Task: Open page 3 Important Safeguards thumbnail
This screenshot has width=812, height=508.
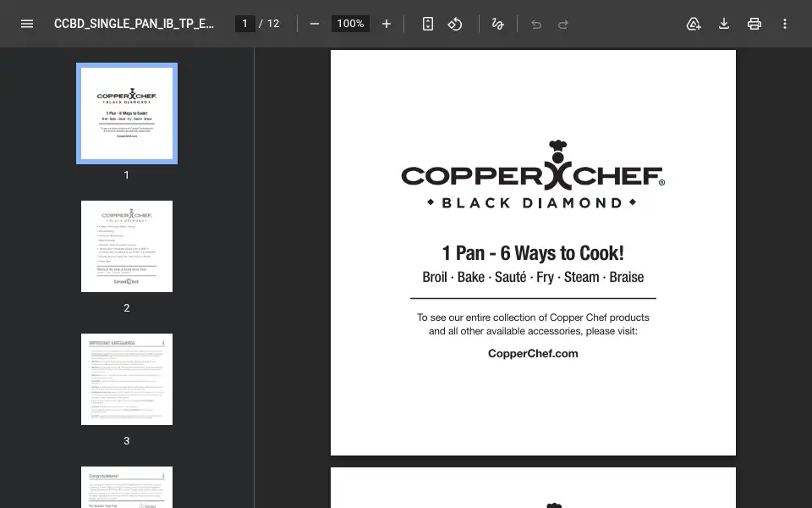Action: click(127, 379)
